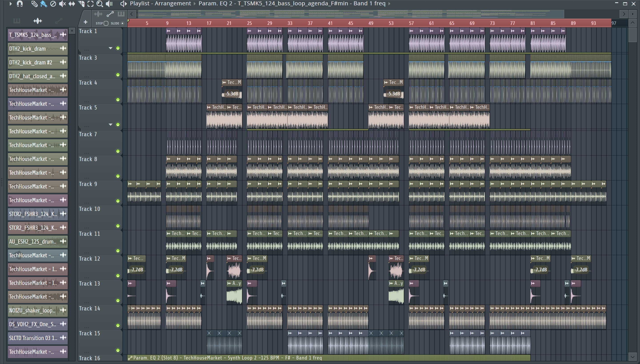640x364 pixels.
Task: Focus pattern clips in clip type selector
Action: point(121,14)
